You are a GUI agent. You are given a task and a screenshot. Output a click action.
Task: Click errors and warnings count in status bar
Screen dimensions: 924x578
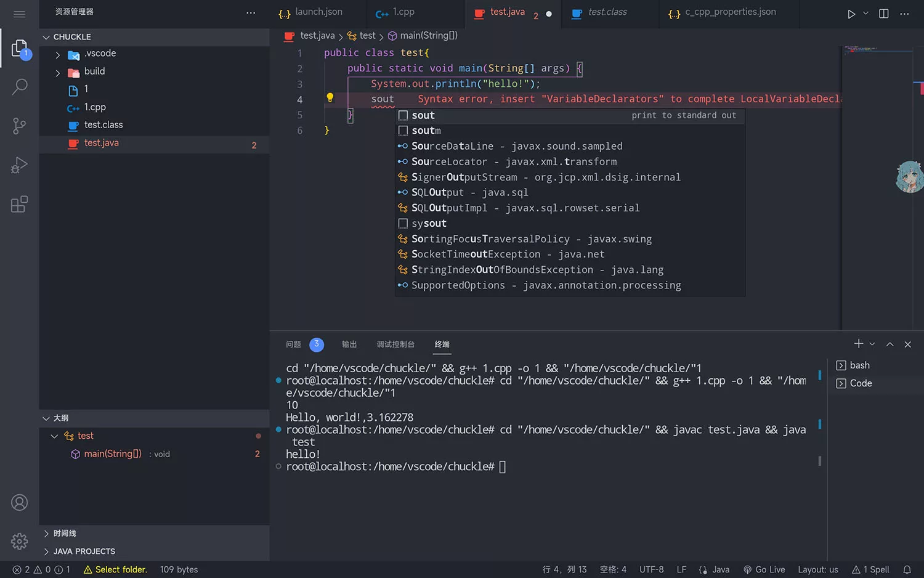coord(41,569)
